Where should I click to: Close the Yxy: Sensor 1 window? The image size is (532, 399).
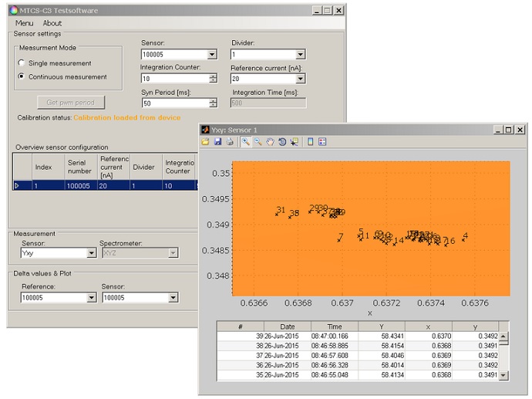click(520, 130)
